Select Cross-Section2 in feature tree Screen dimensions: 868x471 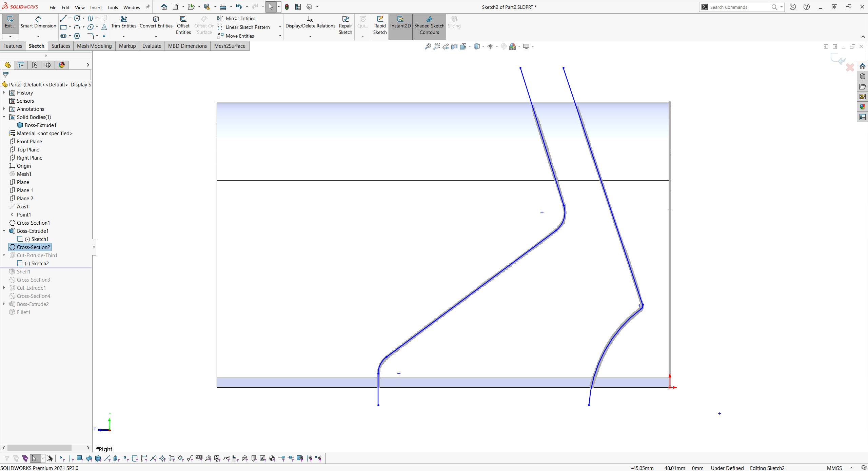pos(33,247)
